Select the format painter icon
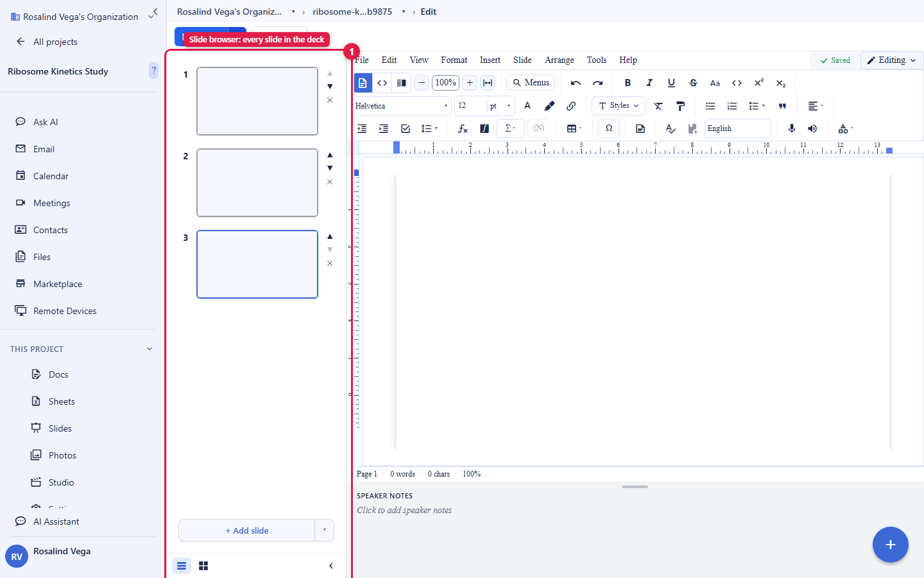This screenshot has height=578, width=924. (680, 106)
